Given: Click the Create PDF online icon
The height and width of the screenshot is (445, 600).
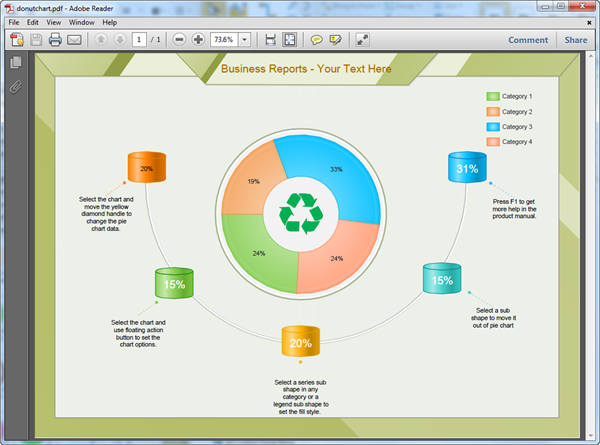Looking at the screenshot, I should 16,40.
